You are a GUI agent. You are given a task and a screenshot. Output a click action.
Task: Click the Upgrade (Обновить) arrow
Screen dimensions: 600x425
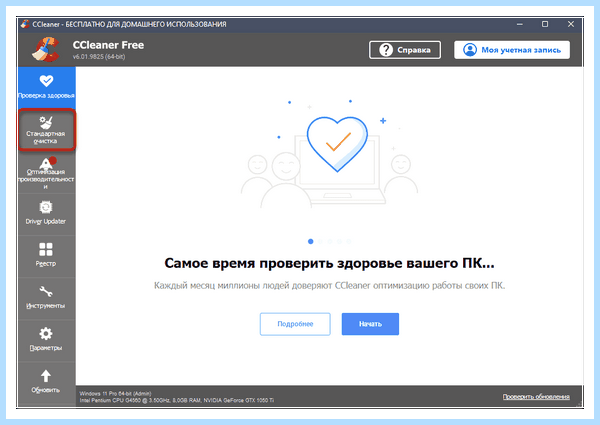(x=46, y=382)
